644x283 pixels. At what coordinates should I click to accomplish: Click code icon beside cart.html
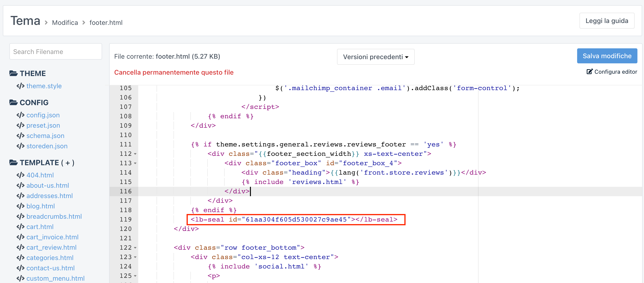(x=20, y=226)
